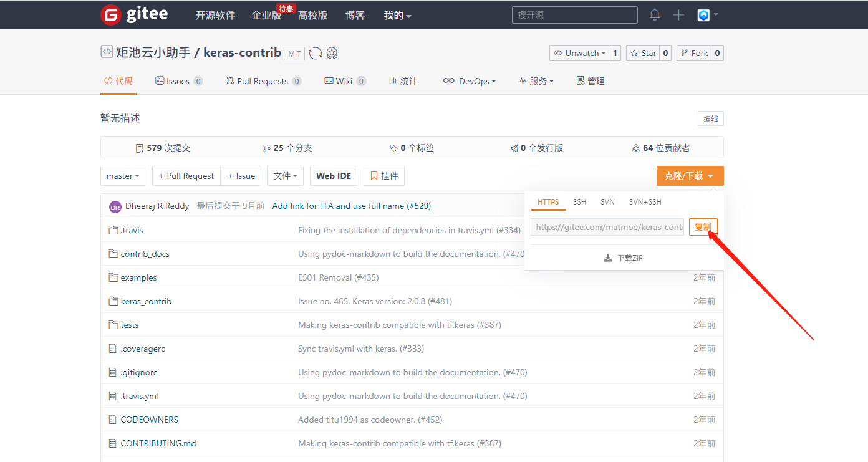This screenshot has height=462, width=868.
Task: Open the keras_contrib folder
Action: 146,301
